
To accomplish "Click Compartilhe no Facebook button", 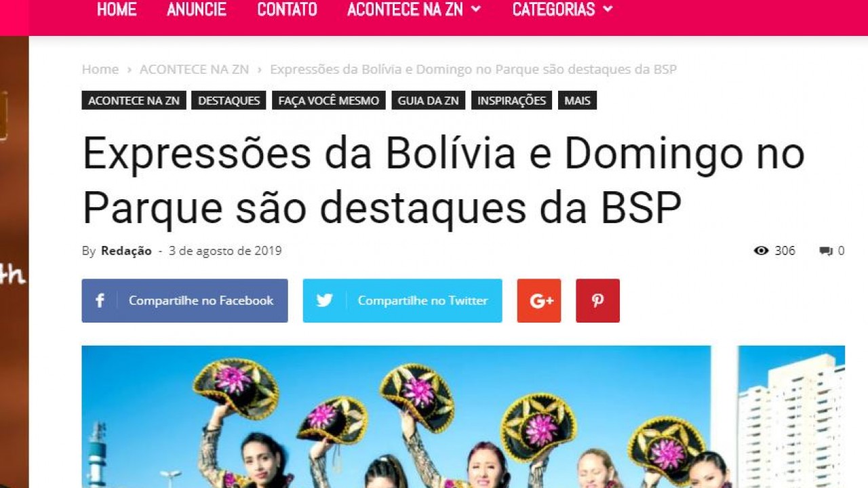I will tap(184, 301).
